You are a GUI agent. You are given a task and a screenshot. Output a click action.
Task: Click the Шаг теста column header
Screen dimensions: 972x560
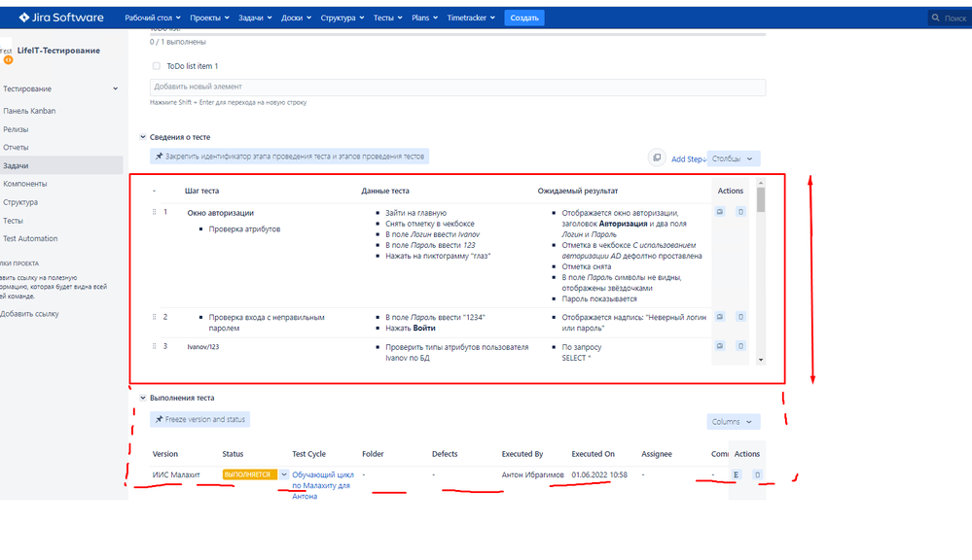click(201, 191)
